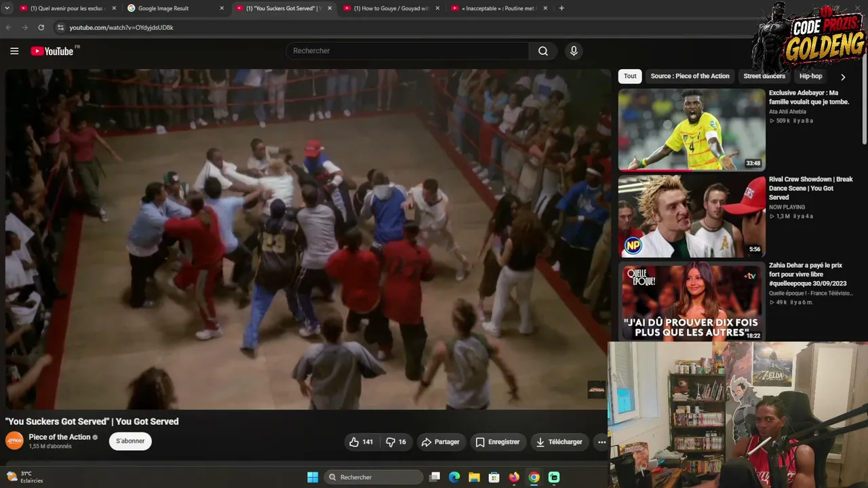The width and height of the screenshot is (868, 488).
Task: Close the 'How to Gouye / Gouyad' tab
Action: click(x=437, y=8)
